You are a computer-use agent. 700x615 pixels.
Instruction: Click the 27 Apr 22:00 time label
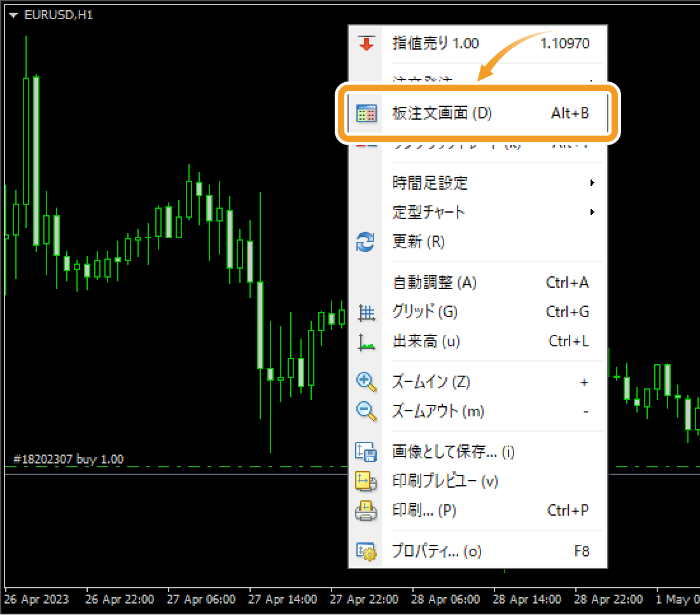point(364,599)
